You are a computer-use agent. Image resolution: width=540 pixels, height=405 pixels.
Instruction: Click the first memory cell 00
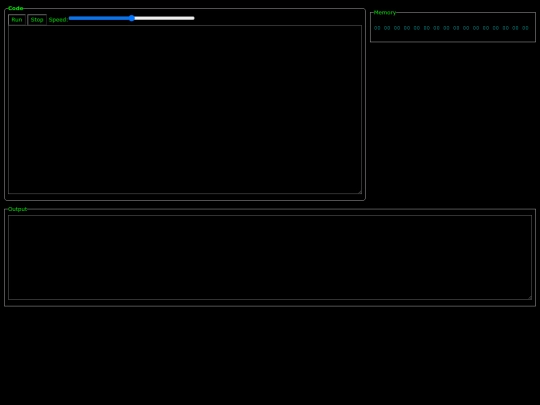pos(377,28)
